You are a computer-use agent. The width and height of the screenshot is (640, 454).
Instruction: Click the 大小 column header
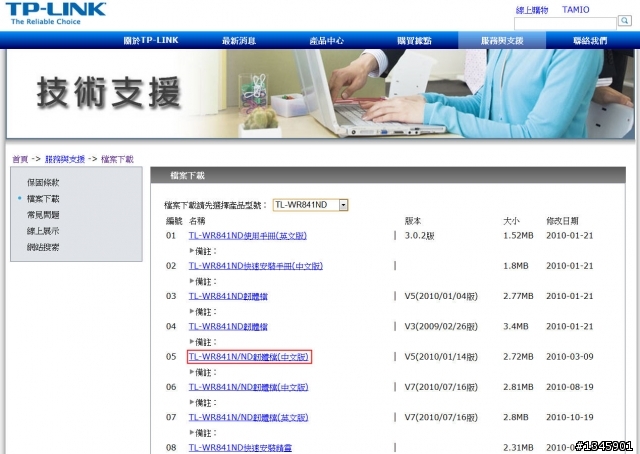click(x=511, y=221)
